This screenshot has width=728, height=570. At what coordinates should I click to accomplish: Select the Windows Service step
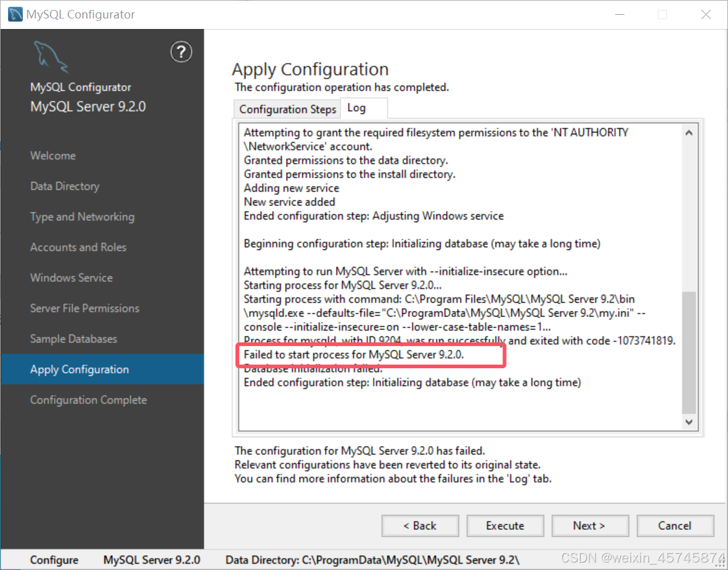(x=71, y=278)
